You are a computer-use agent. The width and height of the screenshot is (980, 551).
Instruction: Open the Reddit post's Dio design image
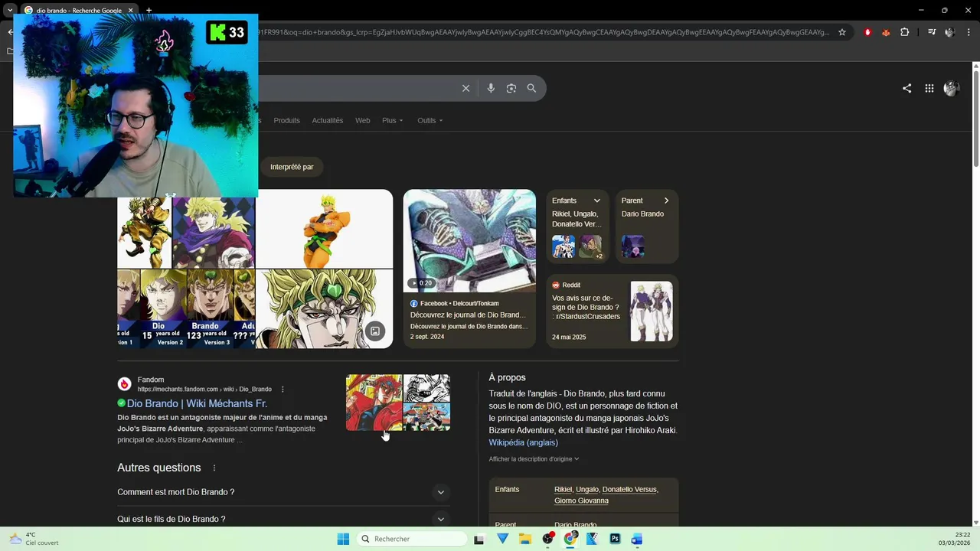tap(652, 311)
